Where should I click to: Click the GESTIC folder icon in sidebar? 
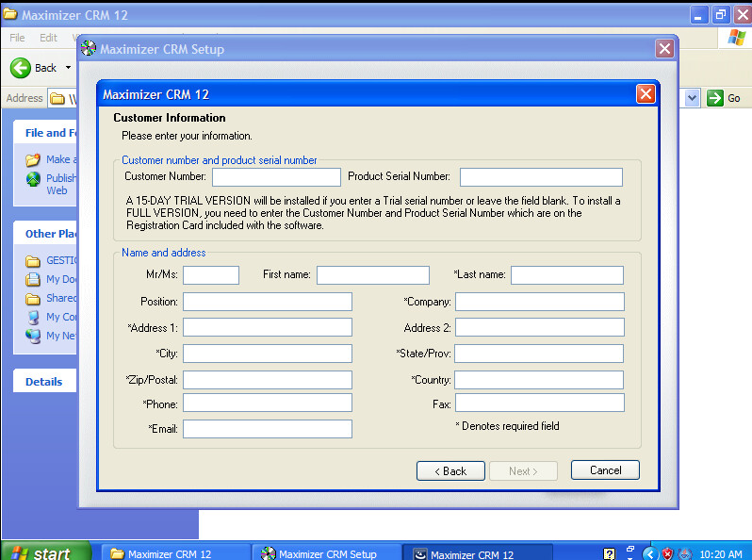point(33,261)
